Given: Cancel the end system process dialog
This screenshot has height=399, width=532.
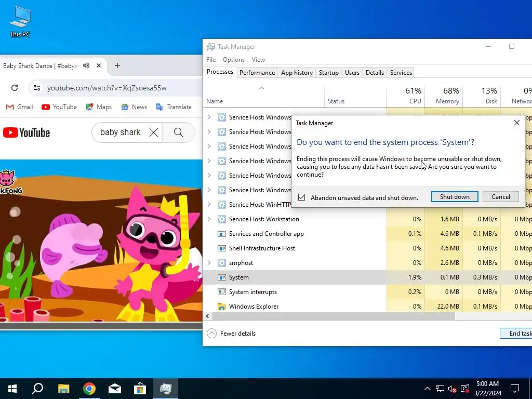Looking at the screenshot, I should (500, 197).
